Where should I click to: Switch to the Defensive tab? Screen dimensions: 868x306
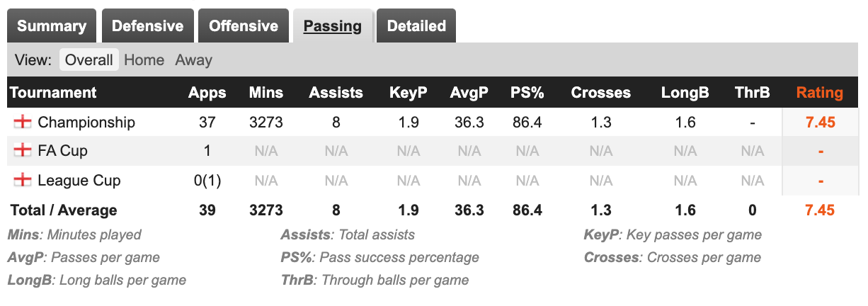point(147,26)
